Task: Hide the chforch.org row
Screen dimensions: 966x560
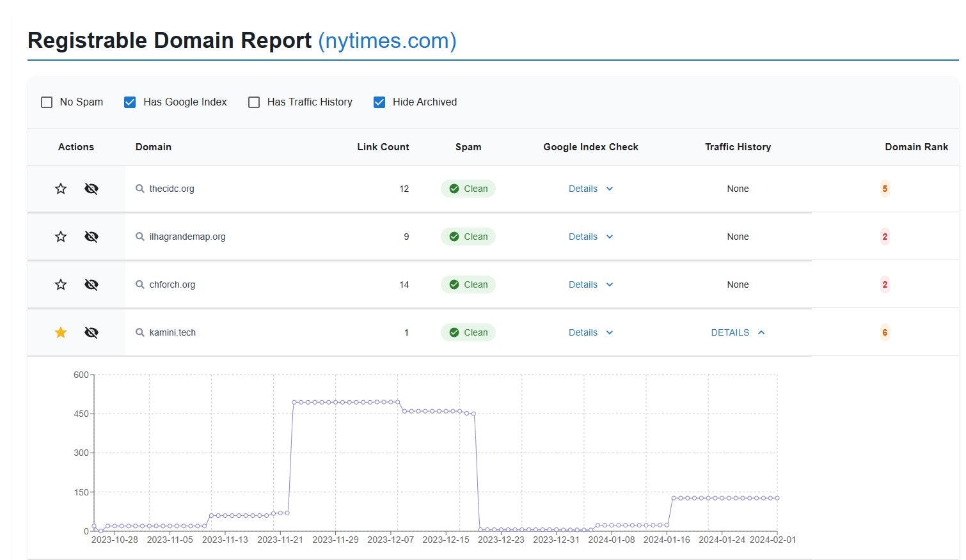Action: point(91,284)
